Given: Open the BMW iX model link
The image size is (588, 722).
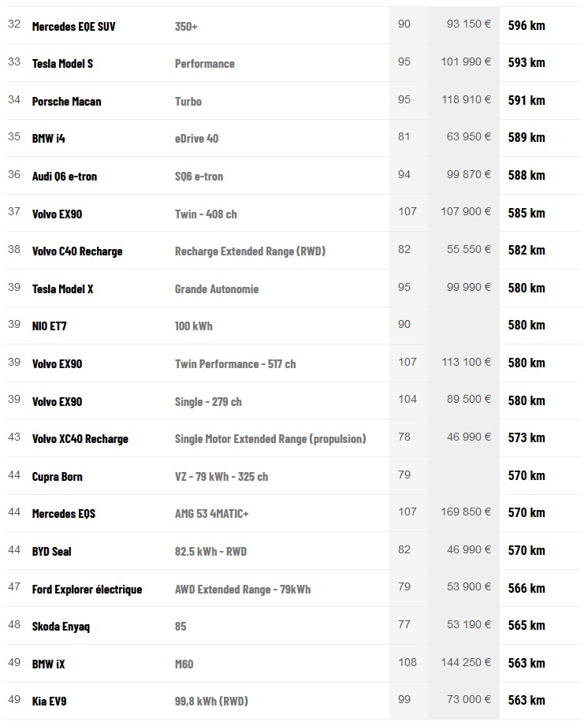Looking at the screenshot, I should coord(48,664).
